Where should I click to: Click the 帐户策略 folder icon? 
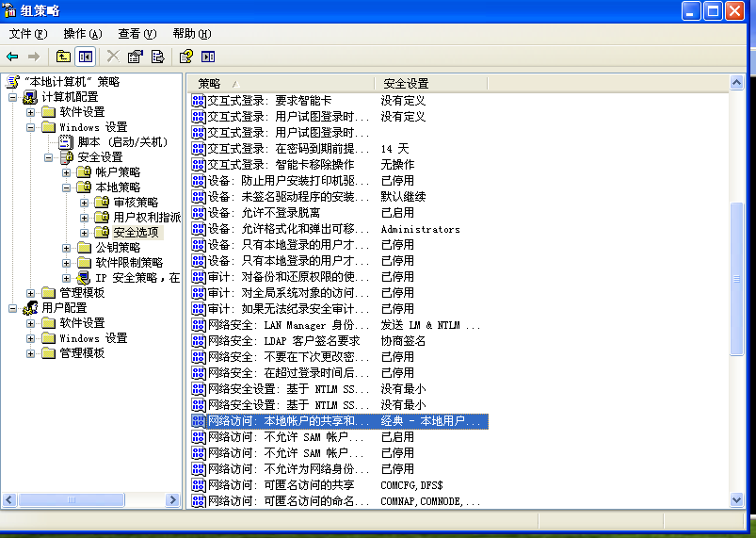point(84,172)
